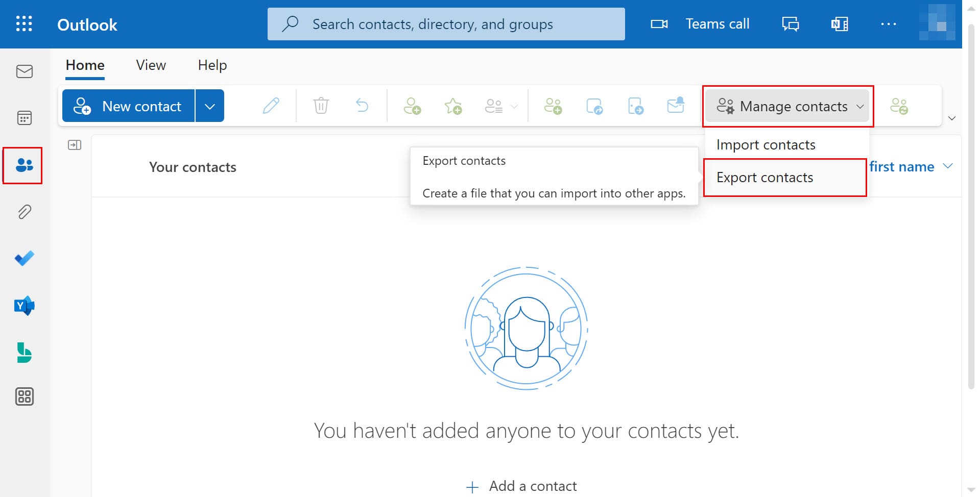Click the Undo arrow icon
The image size is (980, 497).
pos(362,106)
